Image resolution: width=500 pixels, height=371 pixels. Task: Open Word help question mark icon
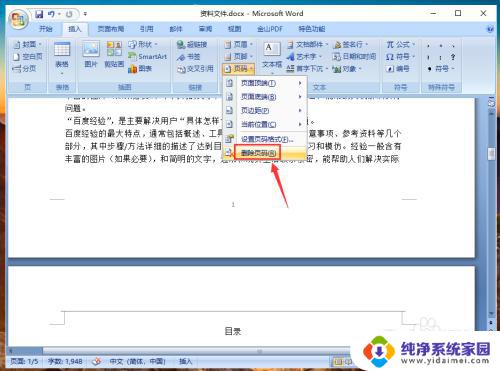click(490, 29)
